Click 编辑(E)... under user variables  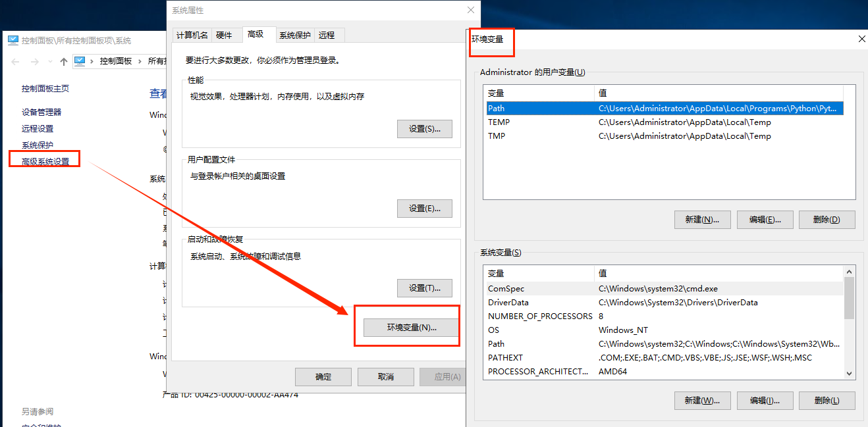[764, 220]
